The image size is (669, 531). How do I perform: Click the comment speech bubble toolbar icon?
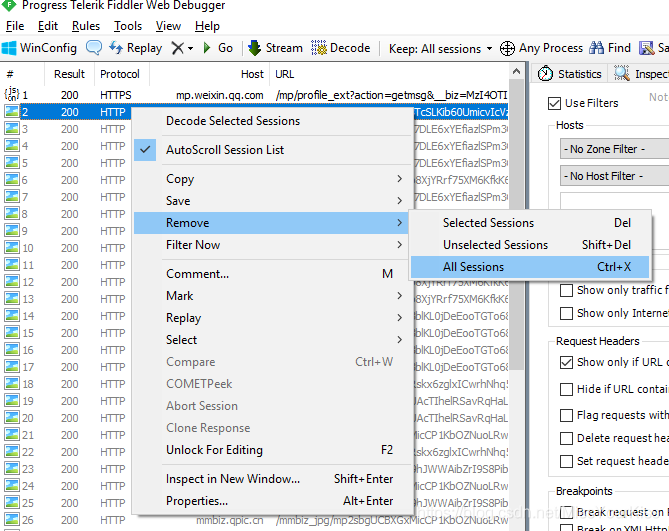coord(94,48)
